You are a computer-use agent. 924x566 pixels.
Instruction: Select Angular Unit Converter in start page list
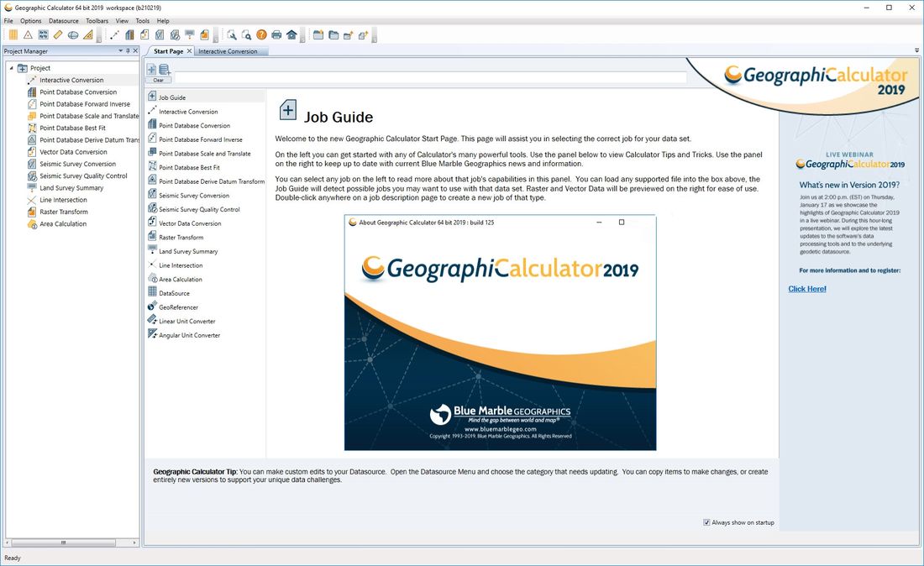[189, 335]
